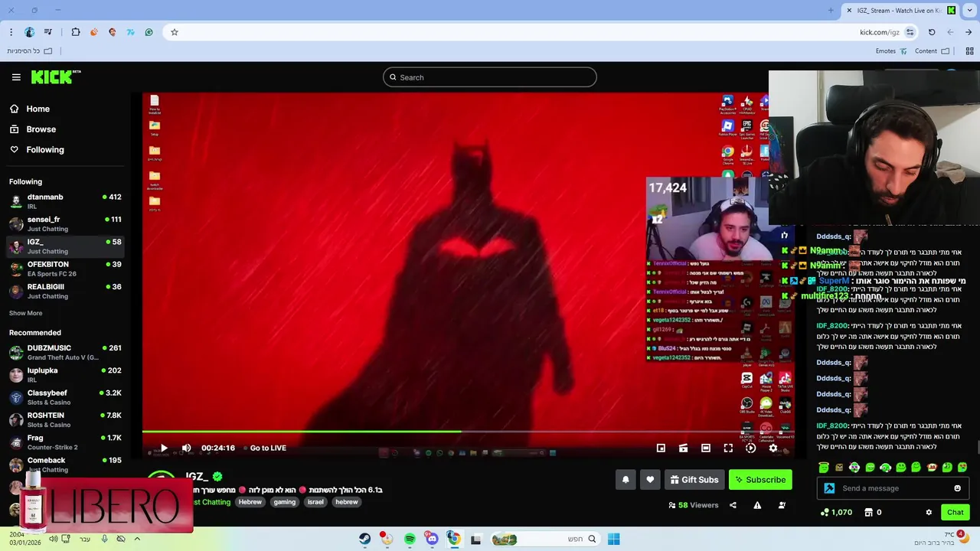Share the stream via share icon
The image size is (980, 551).
(733, 505)
